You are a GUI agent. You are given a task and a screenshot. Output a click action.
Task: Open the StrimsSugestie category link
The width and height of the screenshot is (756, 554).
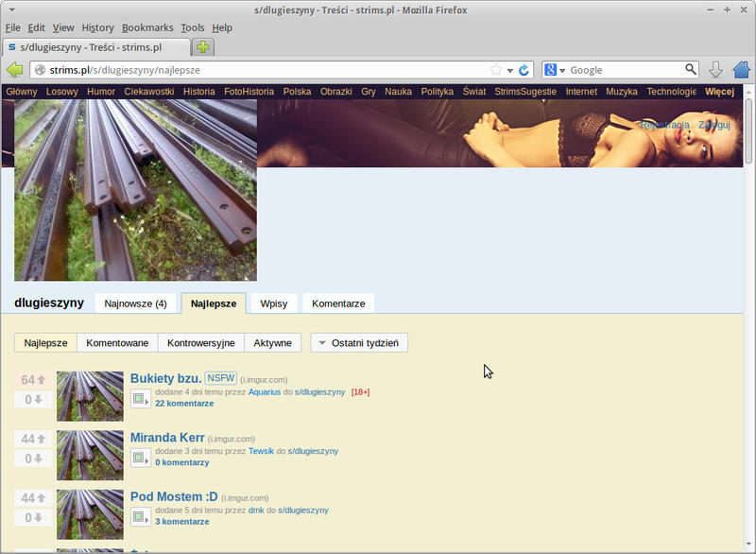[525, 92]
